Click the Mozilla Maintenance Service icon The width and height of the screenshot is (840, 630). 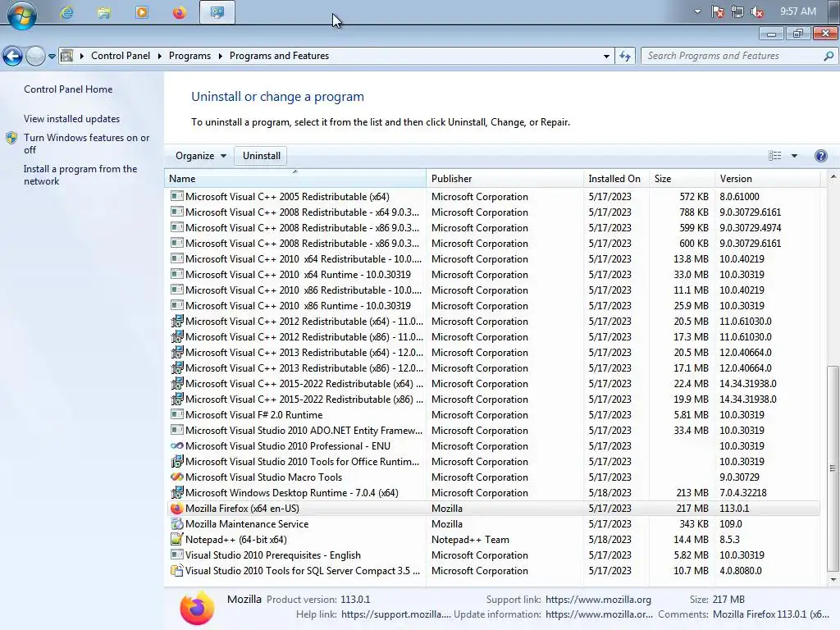(x=177, y=524)
